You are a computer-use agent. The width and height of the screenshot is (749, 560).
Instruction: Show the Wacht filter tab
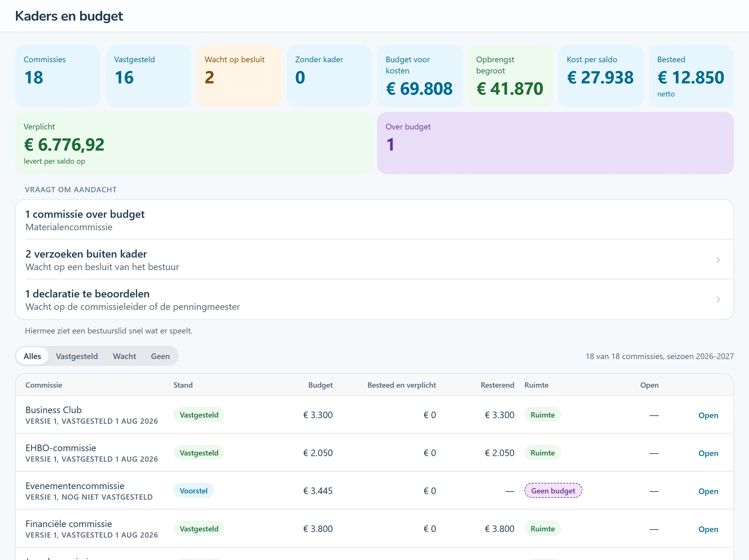click(x=124, y=356)
